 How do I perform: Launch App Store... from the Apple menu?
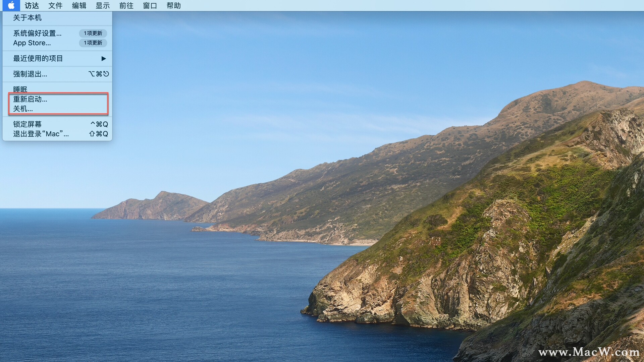click(32, 43)
